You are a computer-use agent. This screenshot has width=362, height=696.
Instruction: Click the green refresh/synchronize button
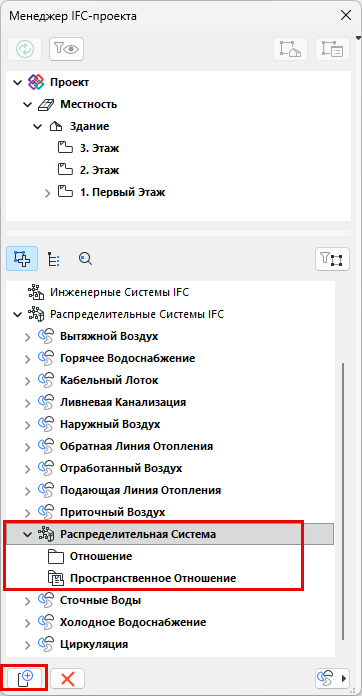coord(24,49)
